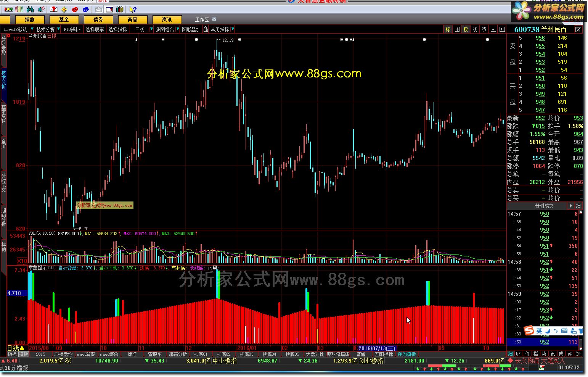The height and width of the screenshot is (377, 588).
Task: Expand the 工作区 workspace dropdown
Action: (214, 19)
